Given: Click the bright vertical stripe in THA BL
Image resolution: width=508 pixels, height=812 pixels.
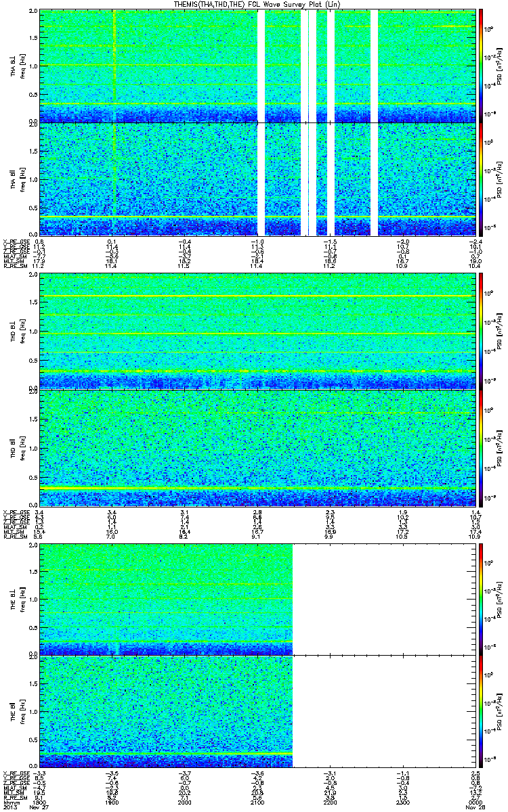Looking at the screenshot, I should pyautogui.click(x=114, y=66).
